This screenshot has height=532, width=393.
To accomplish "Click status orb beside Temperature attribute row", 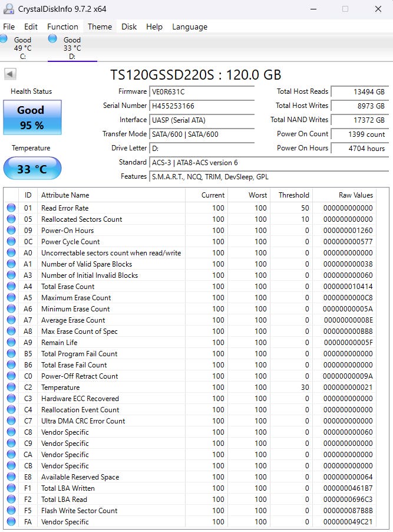I will tap(11, 387).
